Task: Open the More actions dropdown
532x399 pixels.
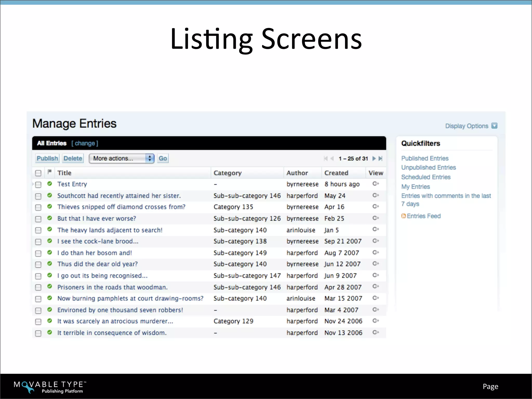Action: coord(122,158)
